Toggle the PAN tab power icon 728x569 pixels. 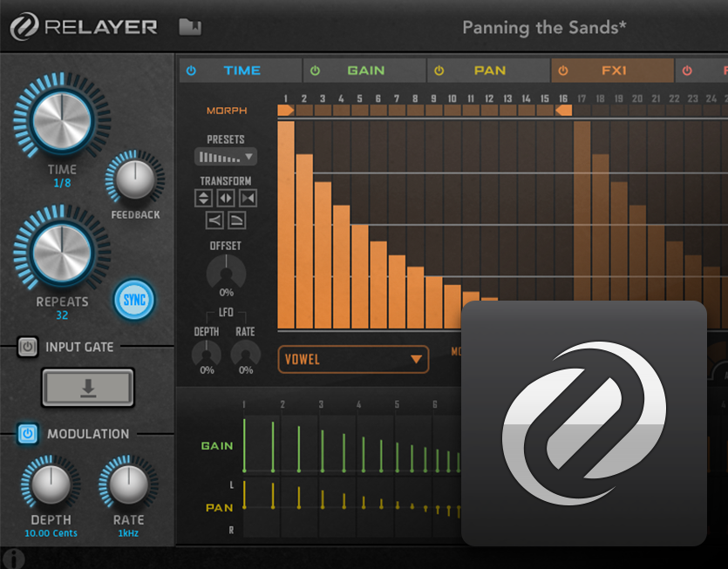pyautogui.click(x=439, y=71)
